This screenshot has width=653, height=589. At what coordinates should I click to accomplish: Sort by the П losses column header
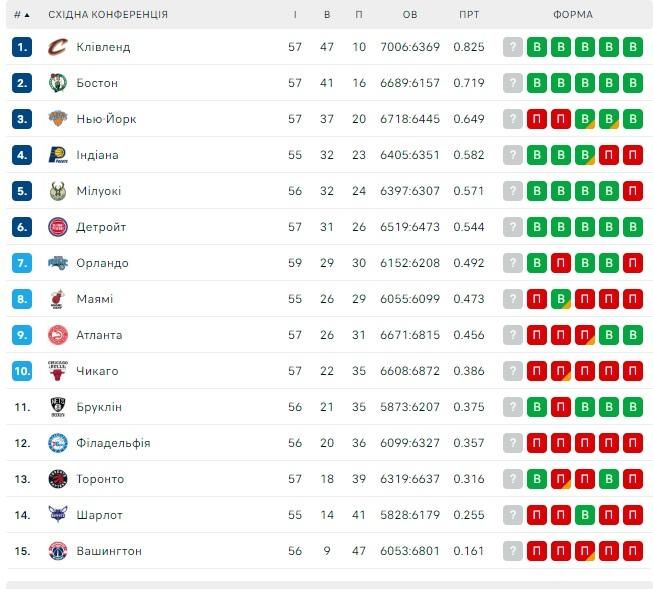(x=359, y=15)
